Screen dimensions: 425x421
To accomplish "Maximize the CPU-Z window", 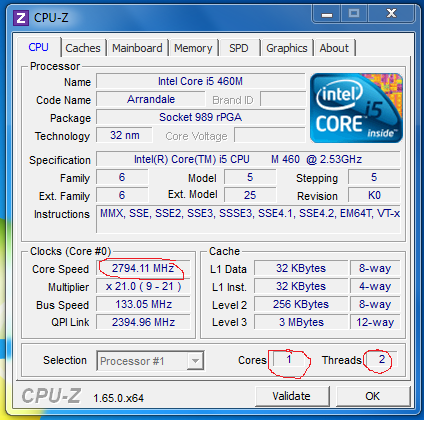I will [354, 14].
